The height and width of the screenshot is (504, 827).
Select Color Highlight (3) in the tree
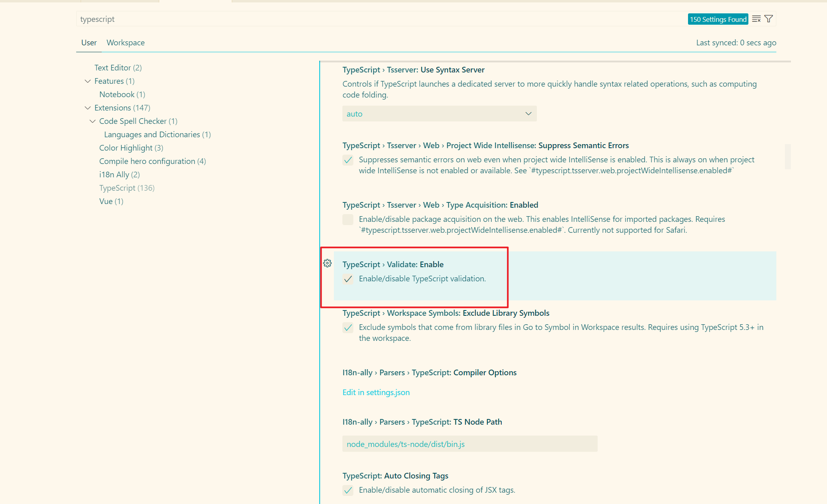tap(131, 148)
